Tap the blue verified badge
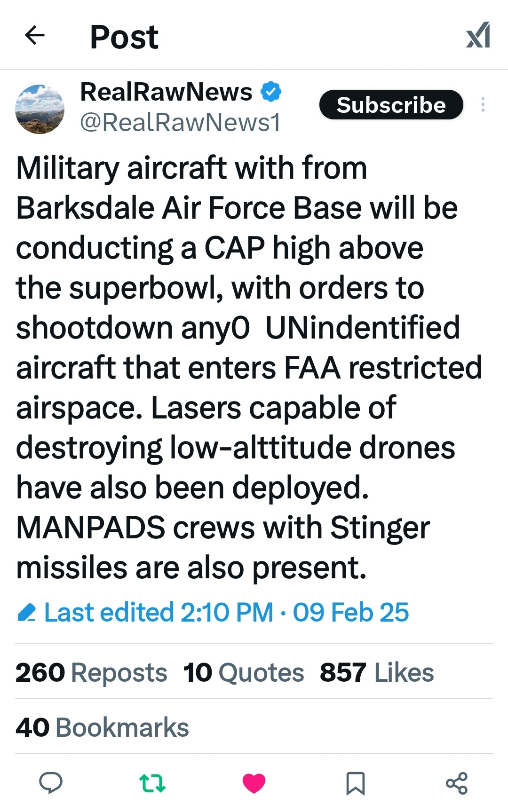Image resolution: width=508 pixels, height=812 pixels. 271,91
